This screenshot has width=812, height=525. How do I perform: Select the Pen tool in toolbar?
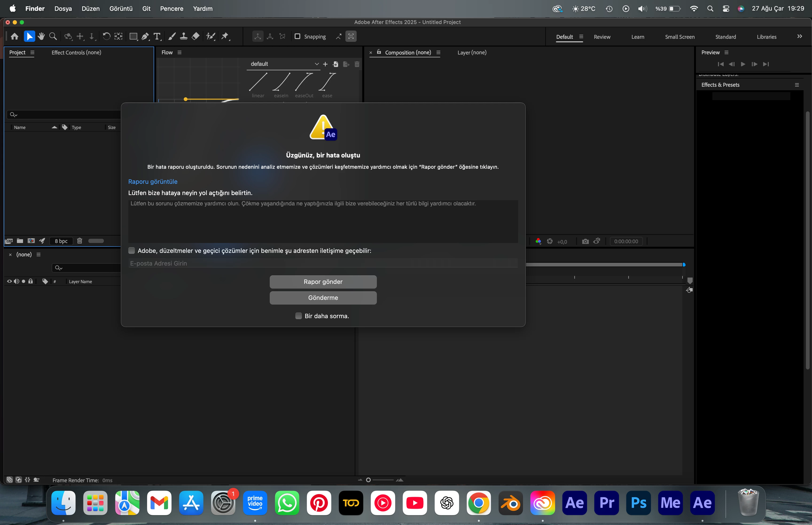pos(145,36)
